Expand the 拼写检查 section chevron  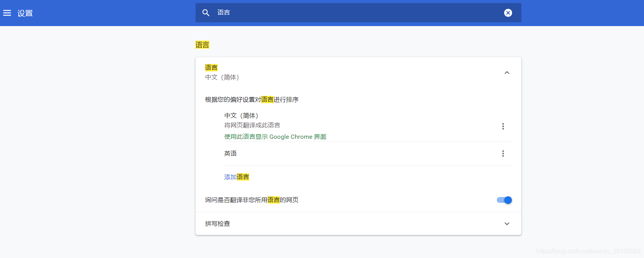(x=507, y=223)
